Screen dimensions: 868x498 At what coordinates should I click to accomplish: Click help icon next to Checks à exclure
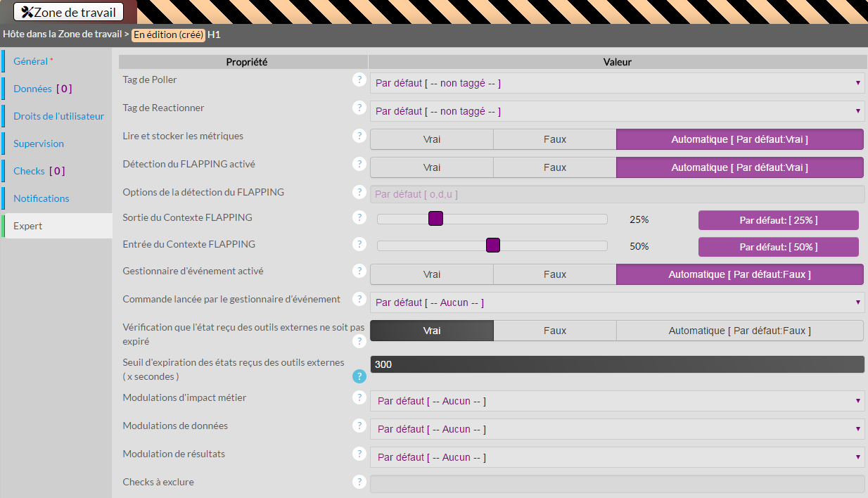click(x=359, y=482)
